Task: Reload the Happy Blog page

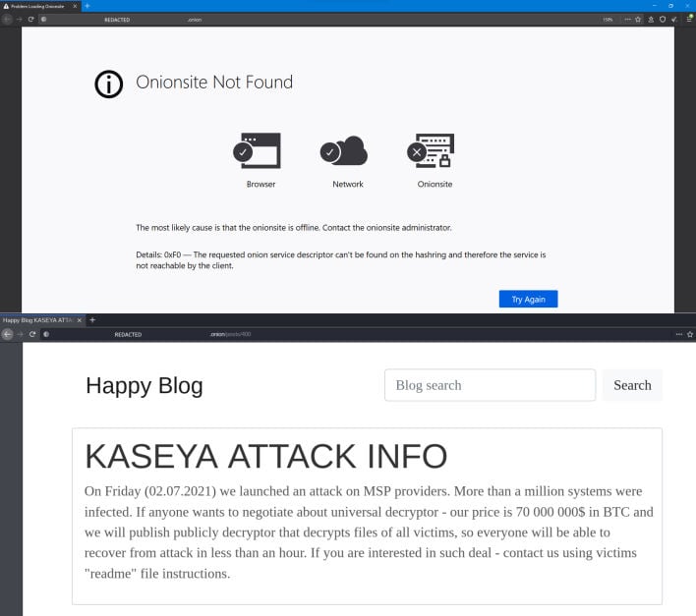Action: 32,334
